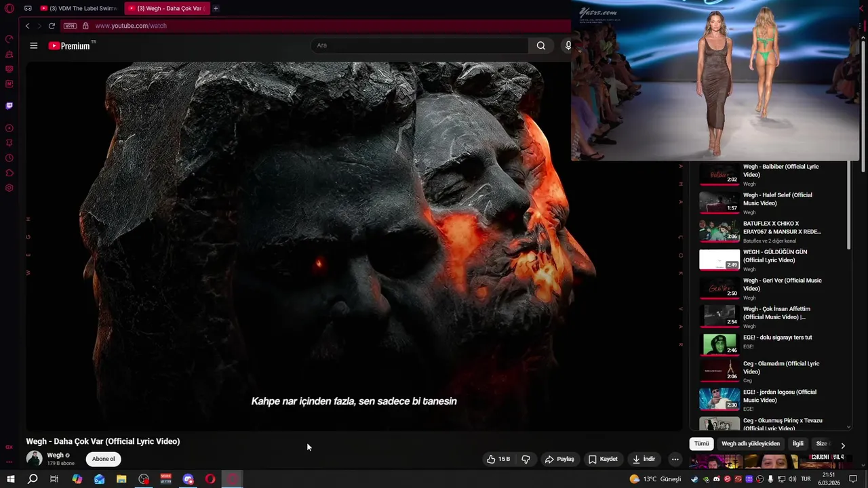This screenshot has width=868, height=488.
Task: Open Windows taskbar search
Action: click(33, 479)
